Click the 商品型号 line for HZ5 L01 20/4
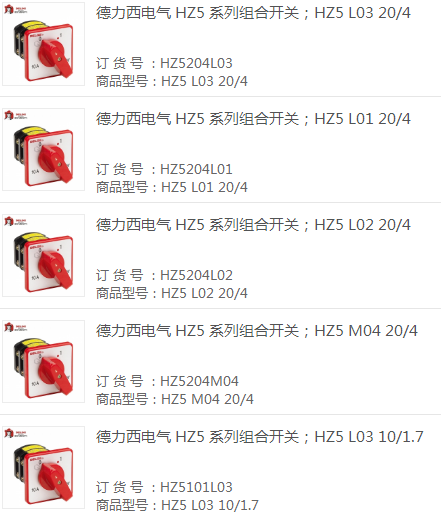 (172, 187)
